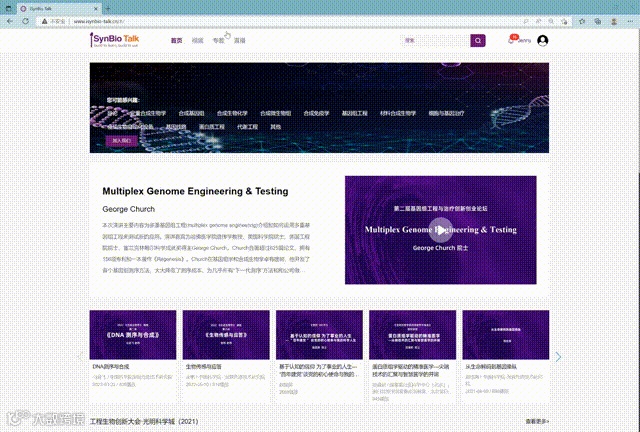
Task: Open the featured talk description paragraph
Action: click(206, 247)
